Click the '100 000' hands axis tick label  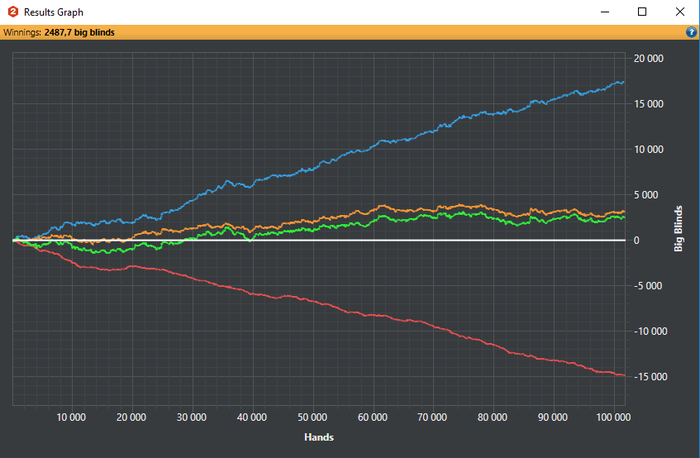tap(613, 417)
